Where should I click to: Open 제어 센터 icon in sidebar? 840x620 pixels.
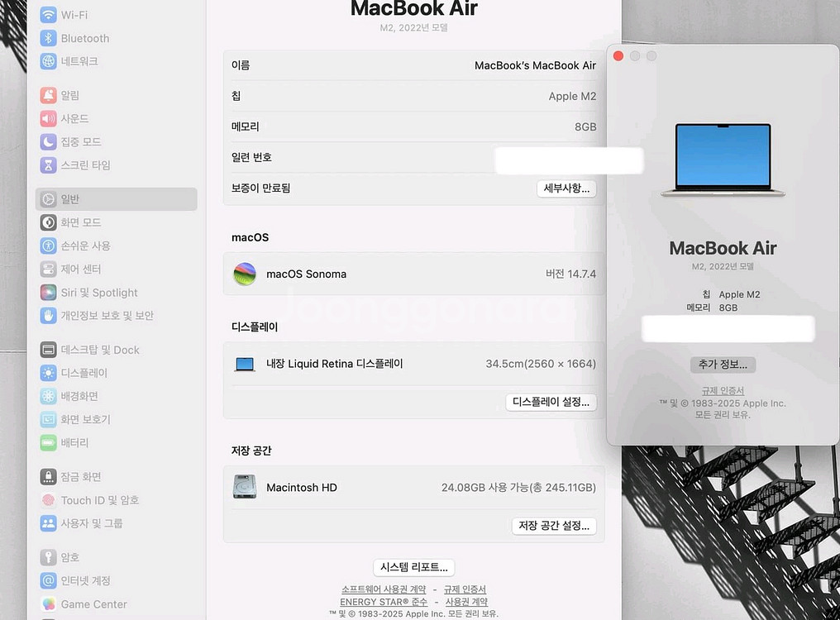point(48,269)
